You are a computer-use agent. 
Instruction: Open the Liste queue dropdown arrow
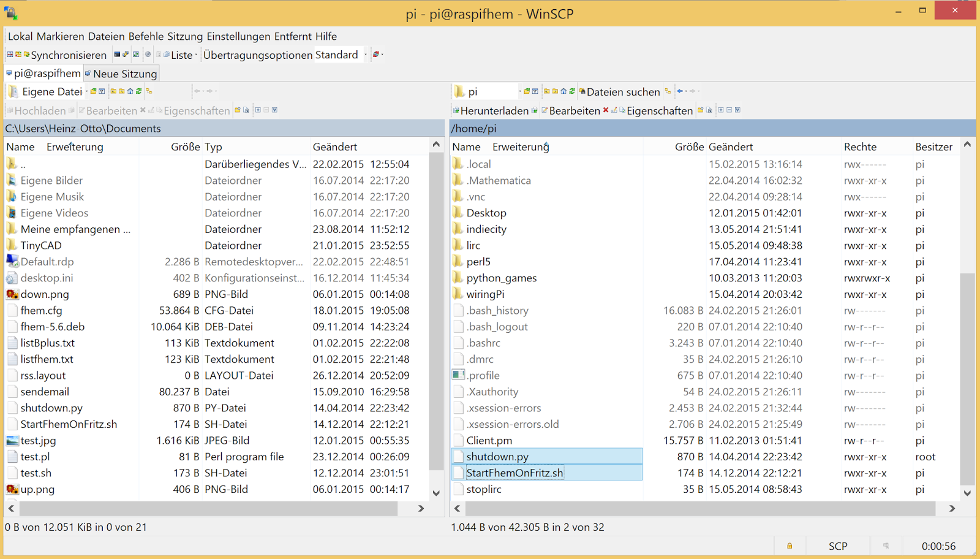tap(196, 55)
